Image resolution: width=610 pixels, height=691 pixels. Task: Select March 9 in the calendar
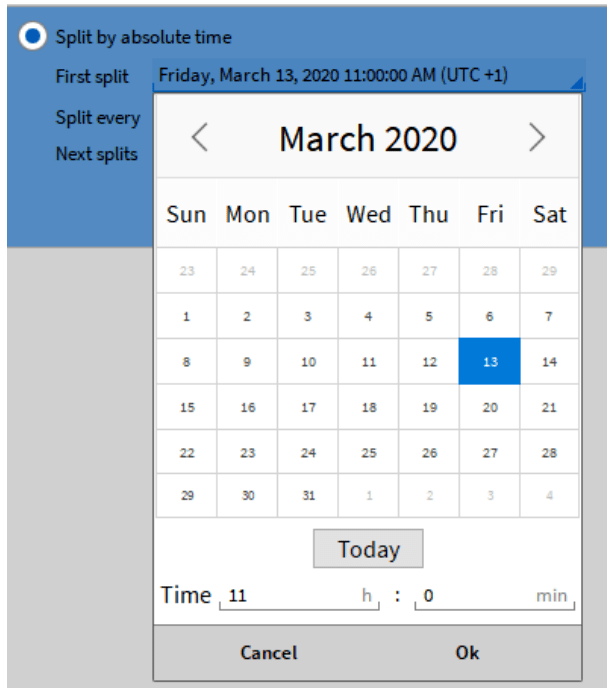click(x=247, y=362)
